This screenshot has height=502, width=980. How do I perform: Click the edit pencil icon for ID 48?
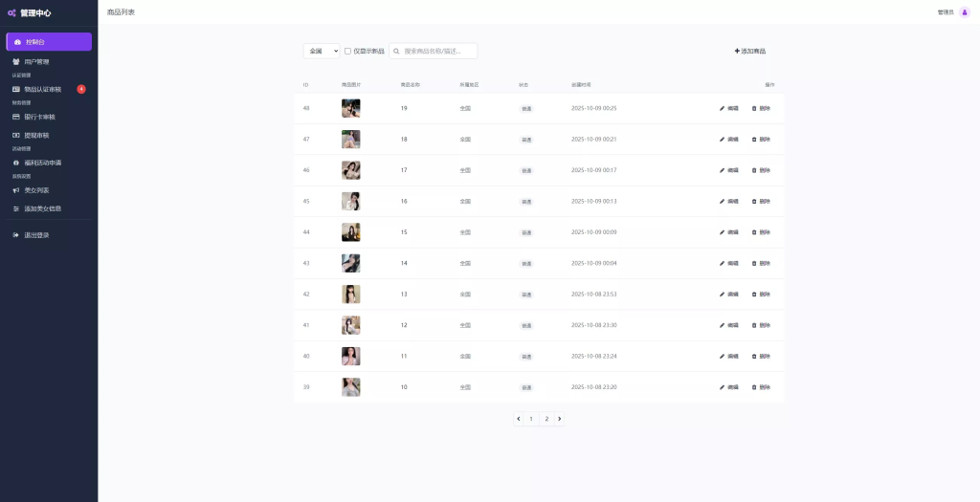[723, 108]
